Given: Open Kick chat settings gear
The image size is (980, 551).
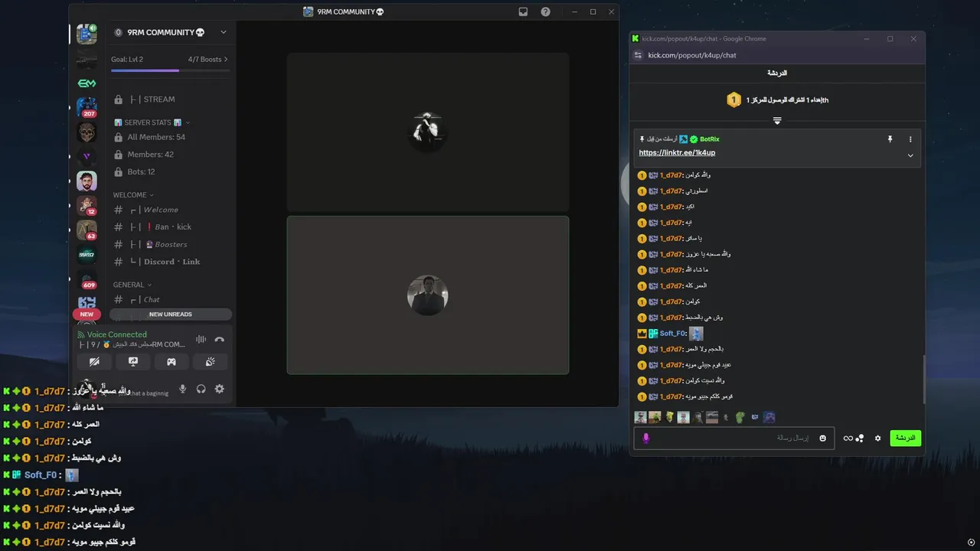Looking at the screenshot, I should 878,439.
